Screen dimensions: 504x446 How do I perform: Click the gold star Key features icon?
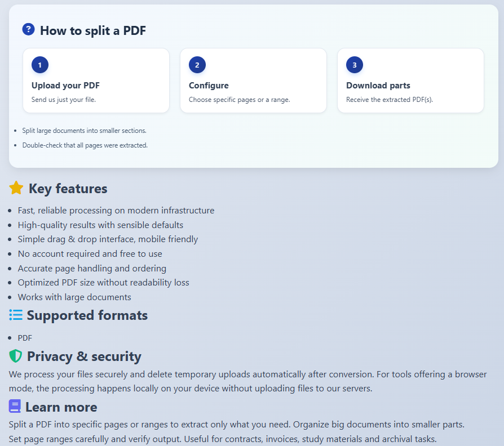coord(16,188)
